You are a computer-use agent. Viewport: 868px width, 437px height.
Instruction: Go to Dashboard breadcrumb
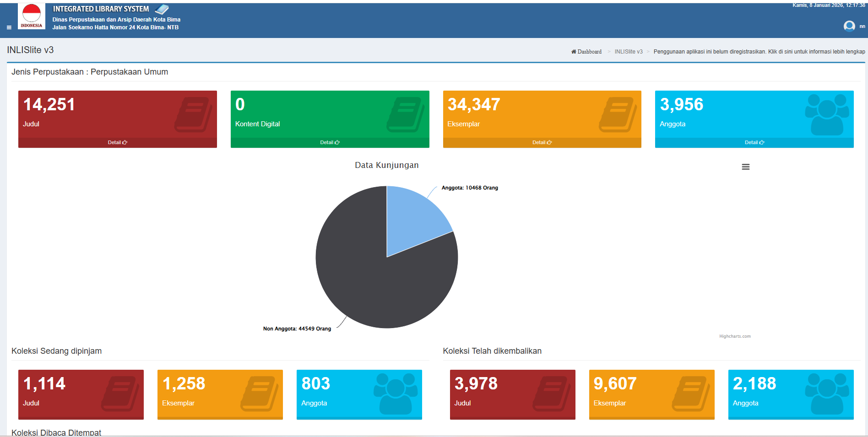click(586, 52)
